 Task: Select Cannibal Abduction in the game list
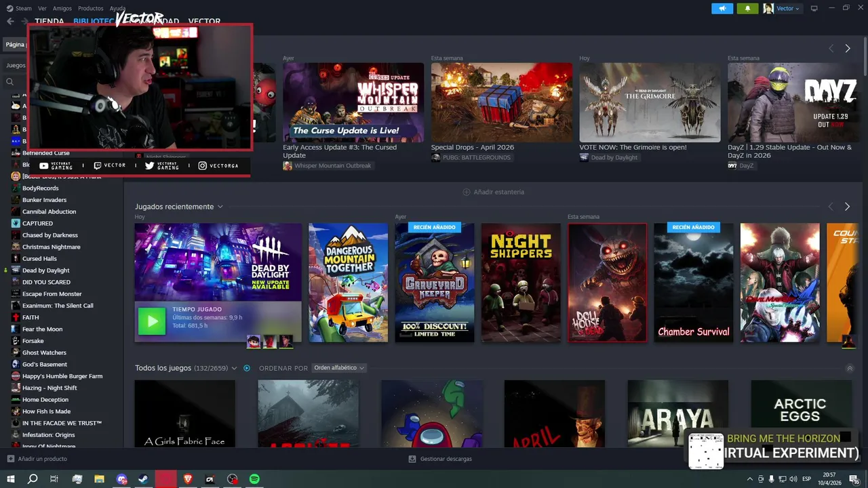tap(49, 211)
